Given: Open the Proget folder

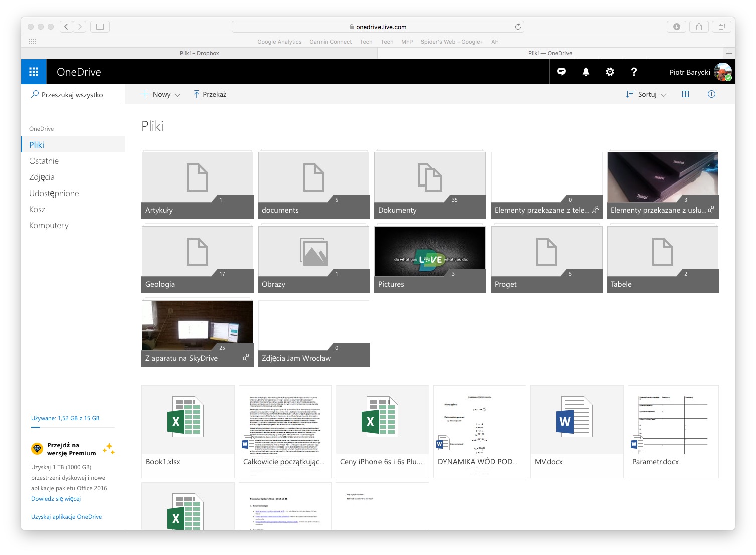Looking at the screenshot, I should tap(546, 259).
